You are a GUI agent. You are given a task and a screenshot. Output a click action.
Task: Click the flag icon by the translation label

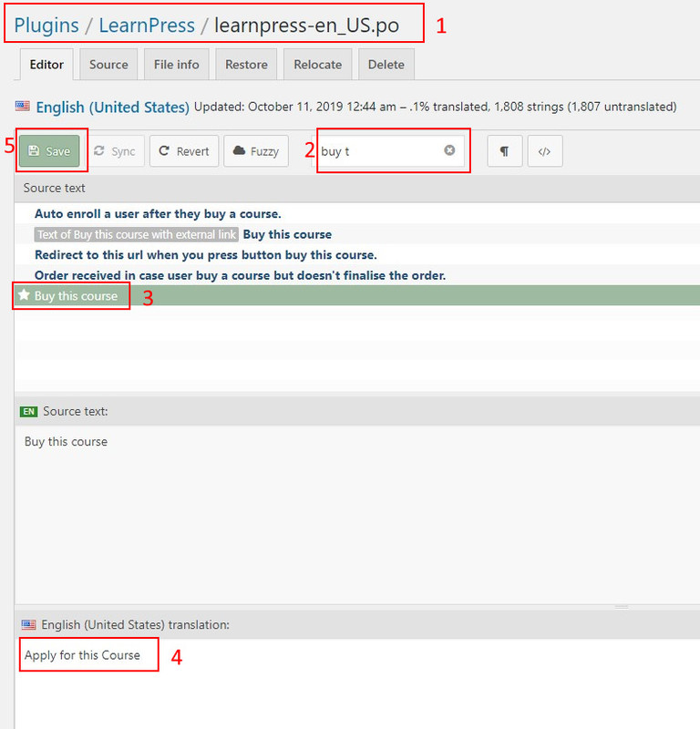click(29, 624)
